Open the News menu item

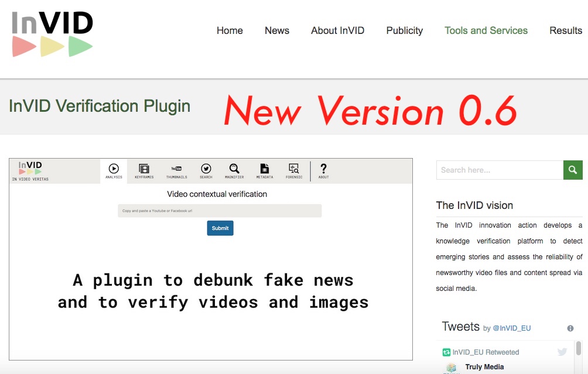(x=277, y=30)
